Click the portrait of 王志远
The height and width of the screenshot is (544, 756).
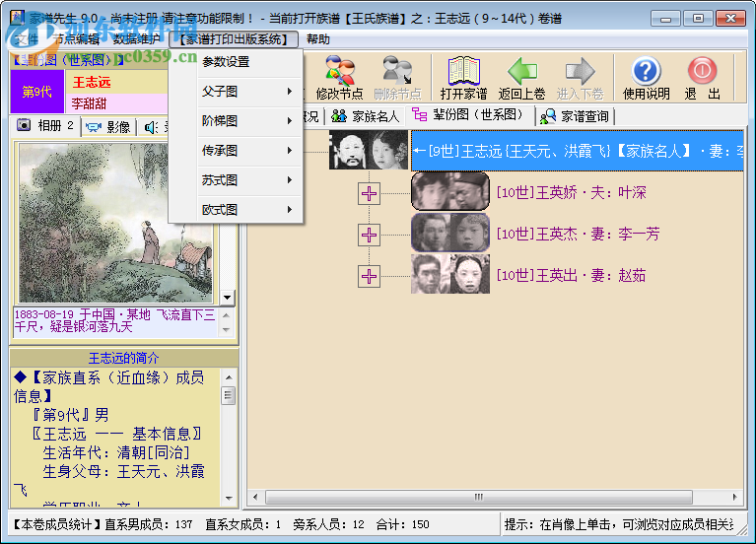[x=369, y=150]
